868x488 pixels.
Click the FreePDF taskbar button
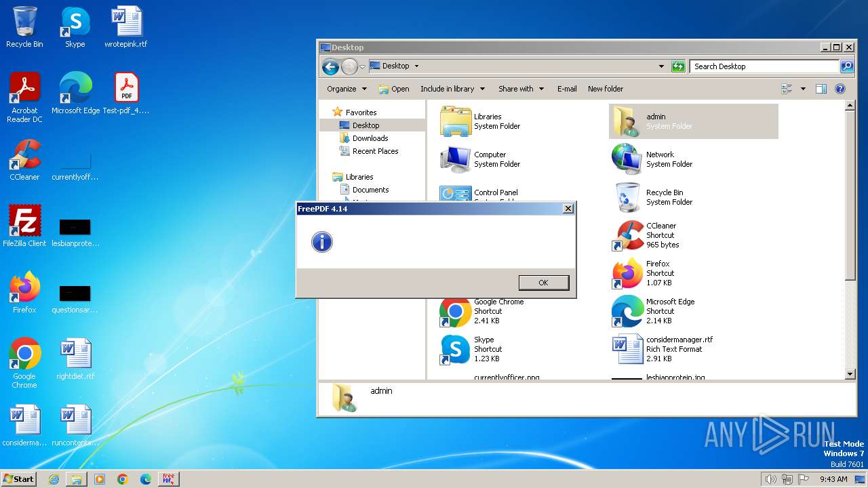(x=168, y=479)
